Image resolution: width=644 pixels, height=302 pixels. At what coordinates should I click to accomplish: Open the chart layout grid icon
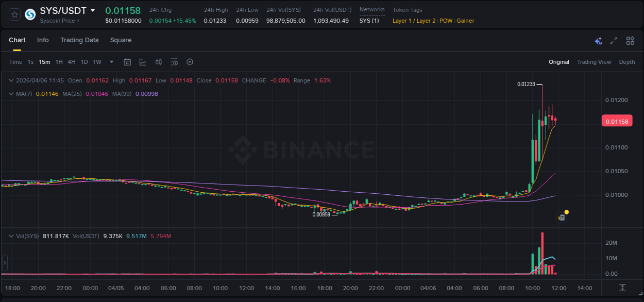(630, 41)
